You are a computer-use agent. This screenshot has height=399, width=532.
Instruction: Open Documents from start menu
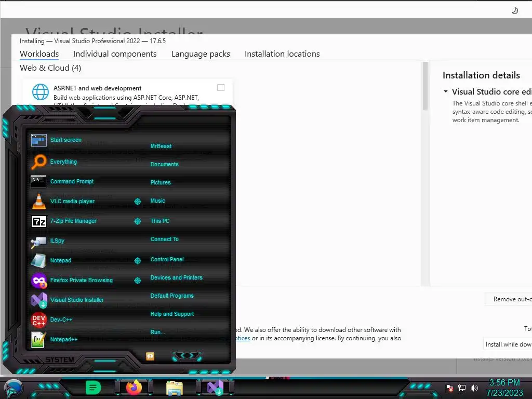coord(164,164)
